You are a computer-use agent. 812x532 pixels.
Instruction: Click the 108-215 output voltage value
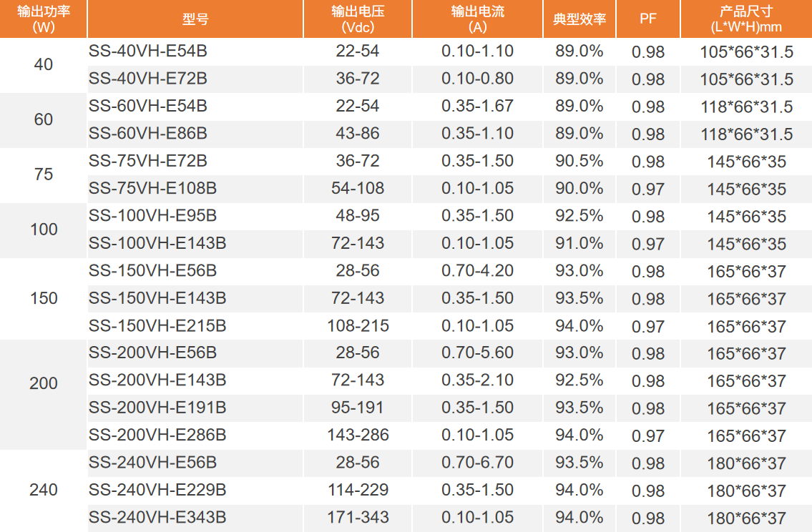tap(358, 326)
